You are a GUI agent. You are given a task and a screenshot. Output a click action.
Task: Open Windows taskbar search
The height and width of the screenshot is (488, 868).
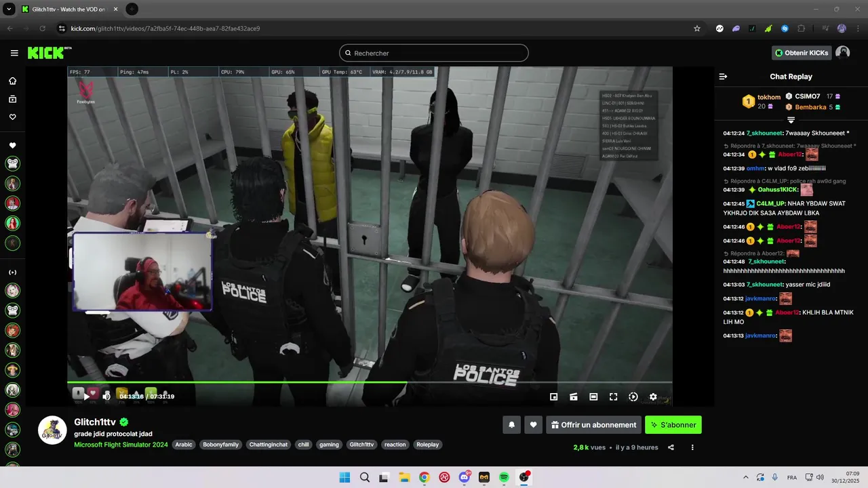pos(364,477)
